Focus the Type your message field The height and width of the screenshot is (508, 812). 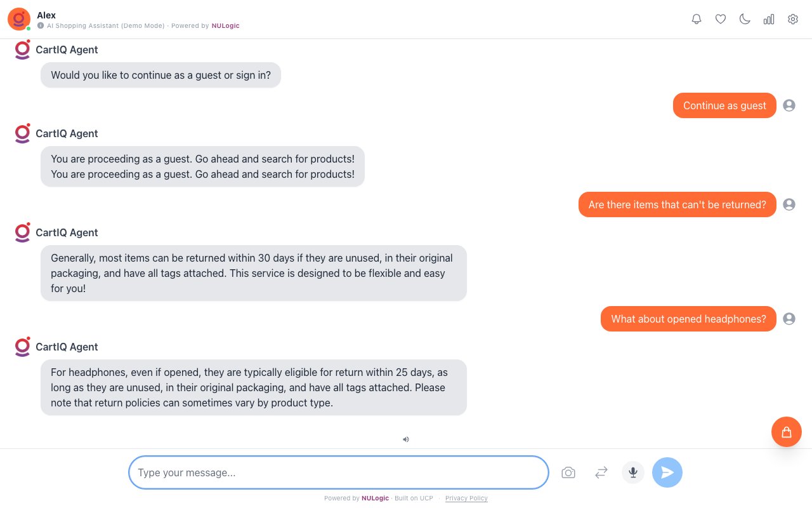(339, 472)
